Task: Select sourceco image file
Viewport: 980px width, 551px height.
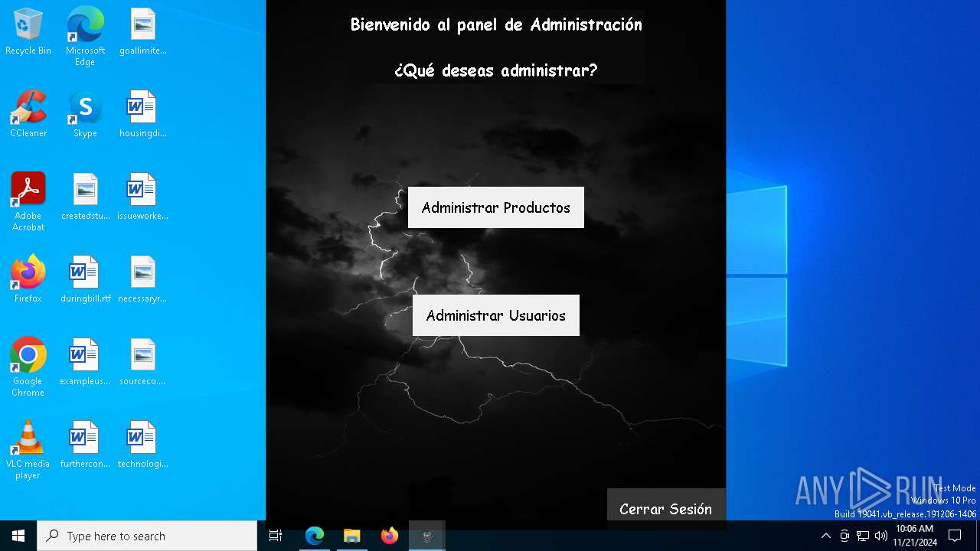Action: (x=142, y=362)
